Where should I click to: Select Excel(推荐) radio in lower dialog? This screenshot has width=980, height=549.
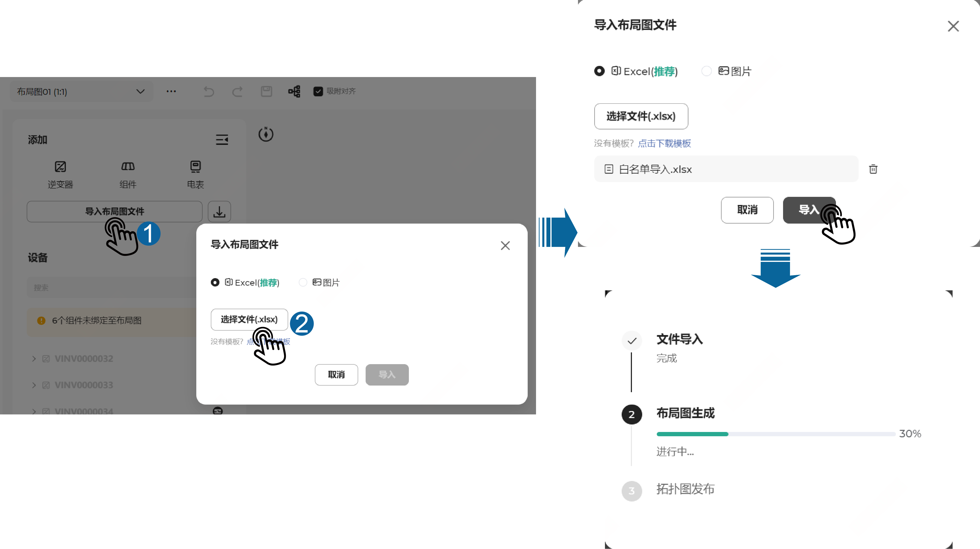coord(215,282)
